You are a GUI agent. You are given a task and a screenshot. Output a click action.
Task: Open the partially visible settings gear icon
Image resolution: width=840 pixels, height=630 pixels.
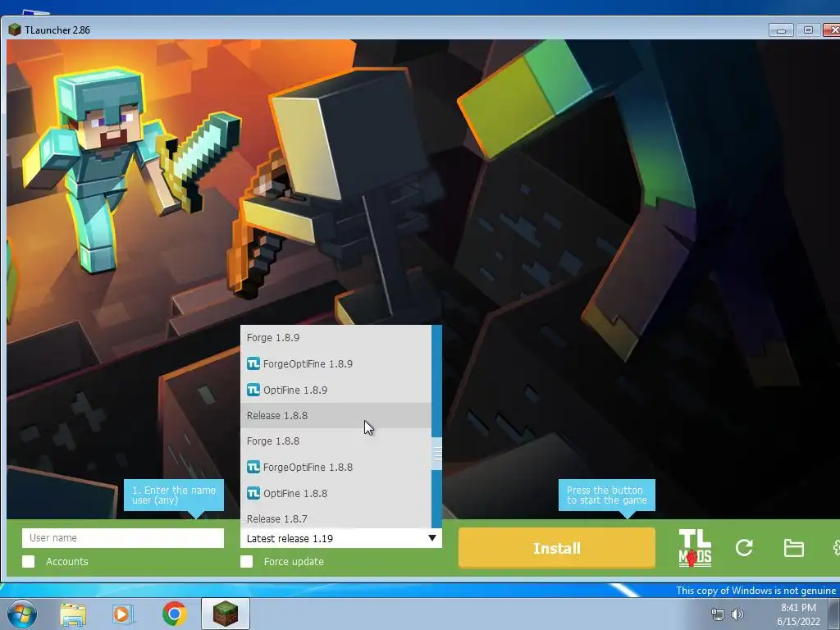coord(836,547)
